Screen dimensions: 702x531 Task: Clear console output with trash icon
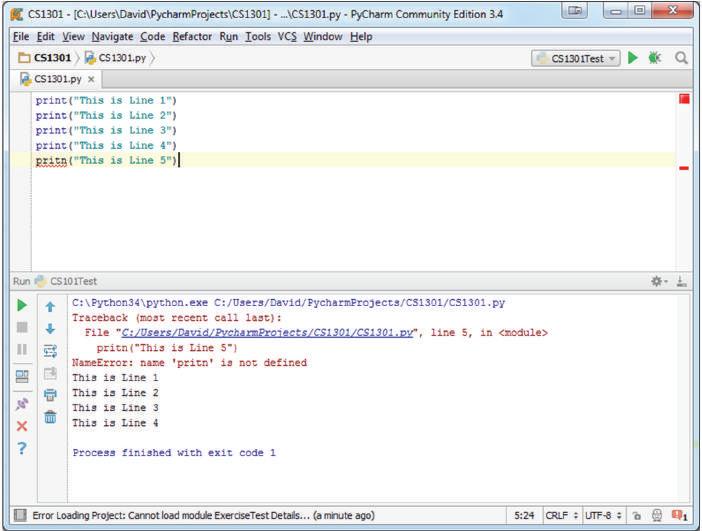click(50, 417)
